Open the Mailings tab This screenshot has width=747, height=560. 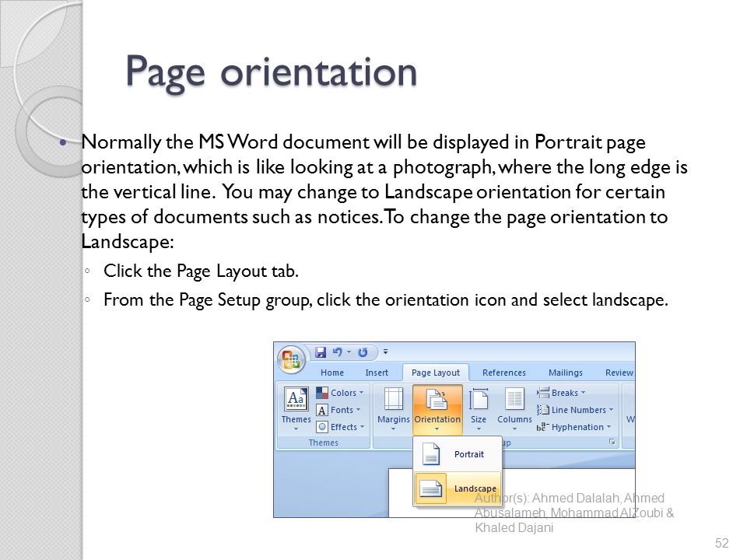[566, 373]
